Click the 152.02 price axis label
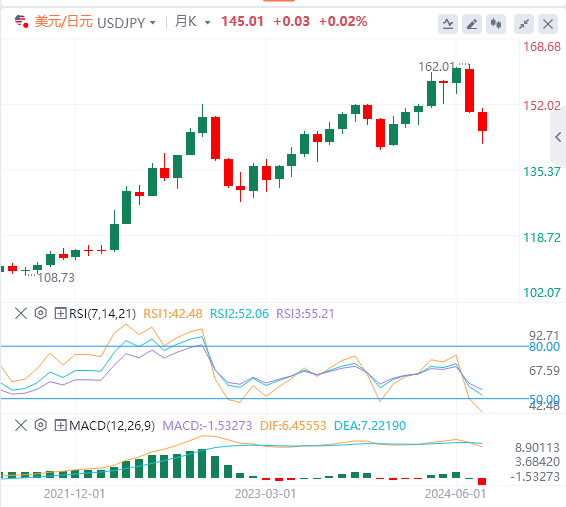Screen dimensions: 566x507 (x=542, y=106)
